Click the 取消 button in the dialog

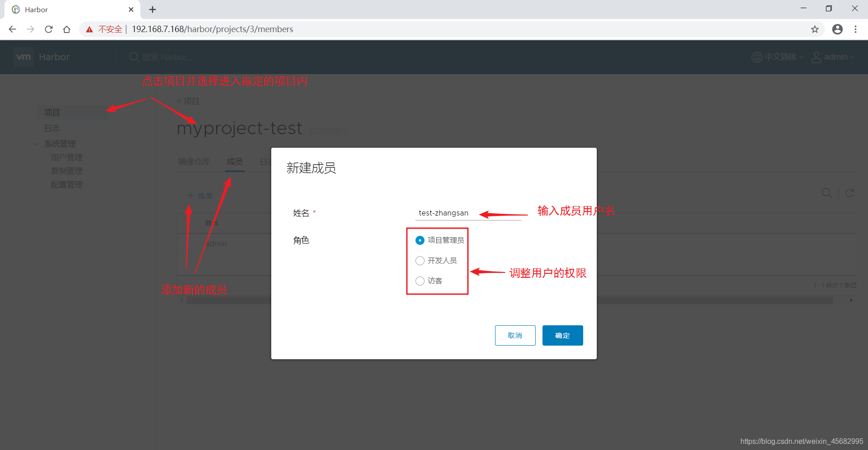click(x=515, y=335)
